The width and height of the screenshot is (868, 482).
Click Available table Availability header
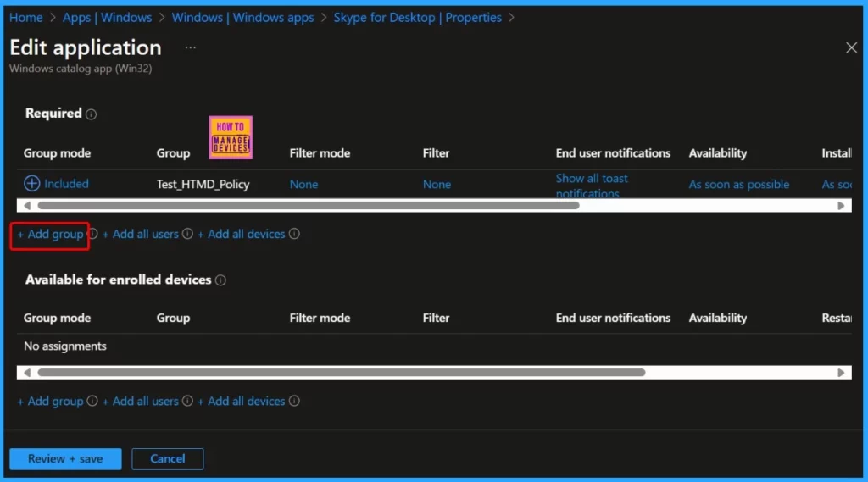[x=717, y=319]
